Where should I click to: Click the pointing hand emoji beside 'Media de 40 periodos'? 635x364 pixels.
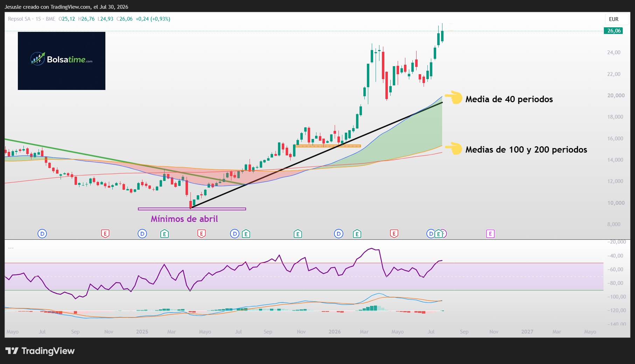pyautogui.click(x=453, y=97)
